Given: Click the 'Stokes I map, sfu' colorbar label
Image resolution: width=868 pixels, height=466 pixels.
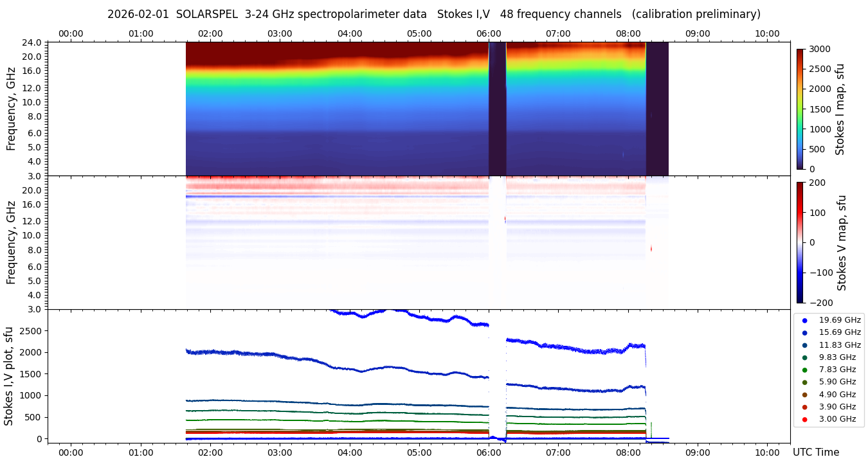Looking at the screenshot, I should coord(840,109).
